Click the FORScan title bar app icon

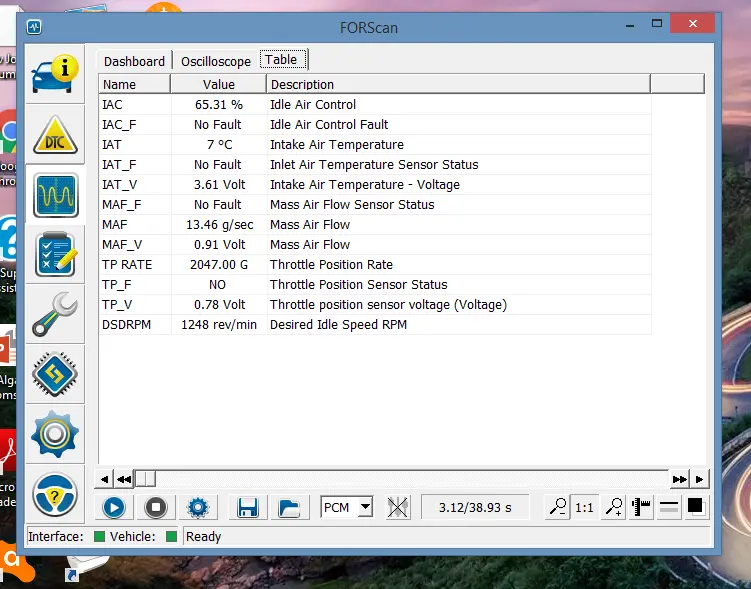click(34, 27)
